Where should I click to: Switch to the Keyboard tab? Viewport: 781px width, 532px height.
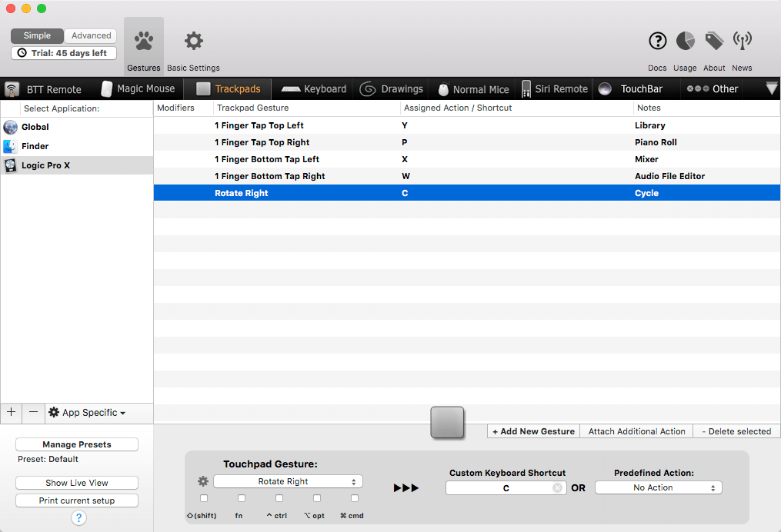[x=314, y=89]
